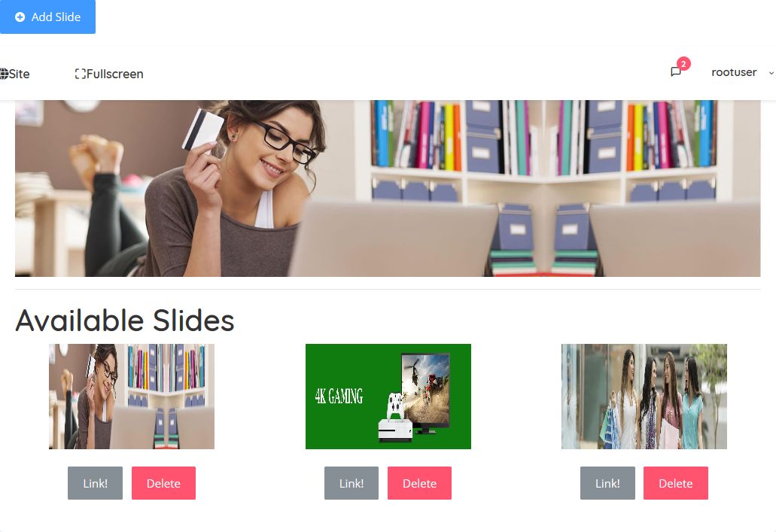Expand the rootuser dropdown chevron

771,73
